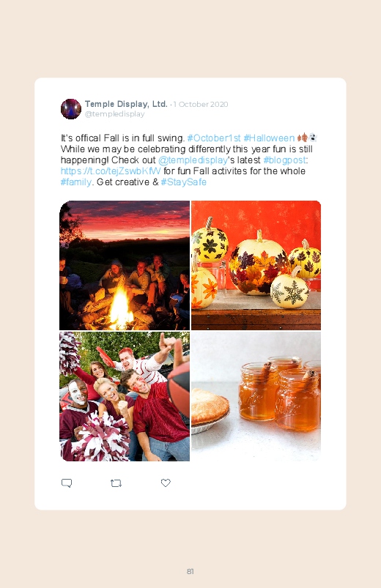Follow the t.co/tejZswbKfW link
381x588 pixels.
point(111,171)
